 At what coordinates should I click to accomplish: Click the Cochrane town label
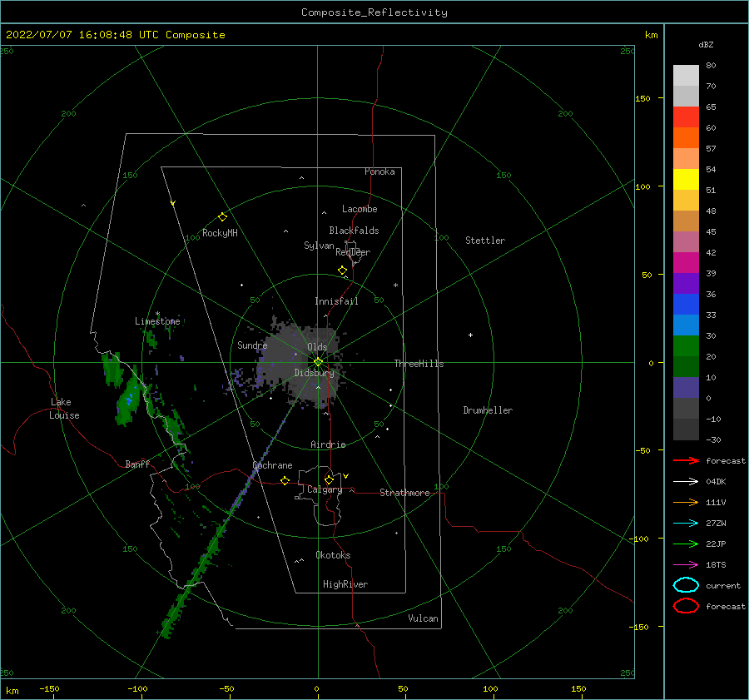tap(272, 465)
